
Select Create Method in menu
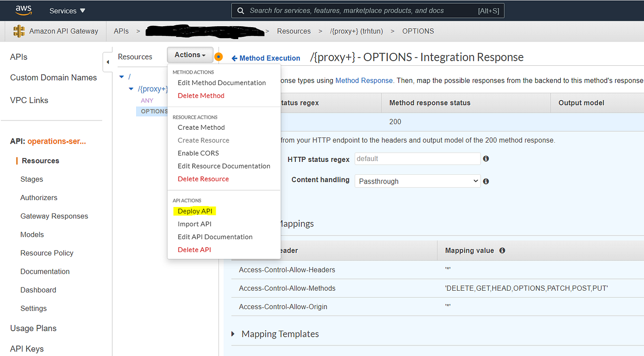[x=201, y=127]
